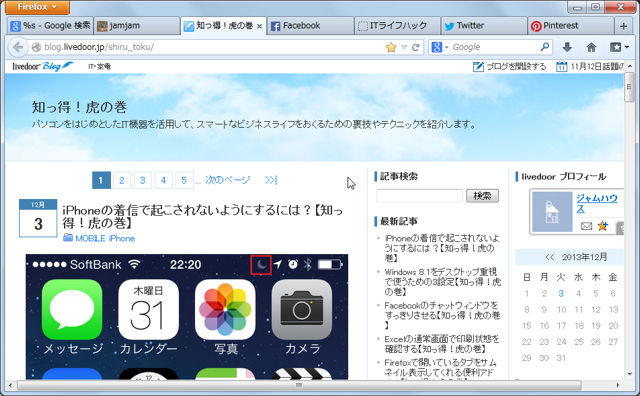This screenshot has width=640, height=396.
Task: Click the 記事検索 text field
Action: tap(419, 196)
